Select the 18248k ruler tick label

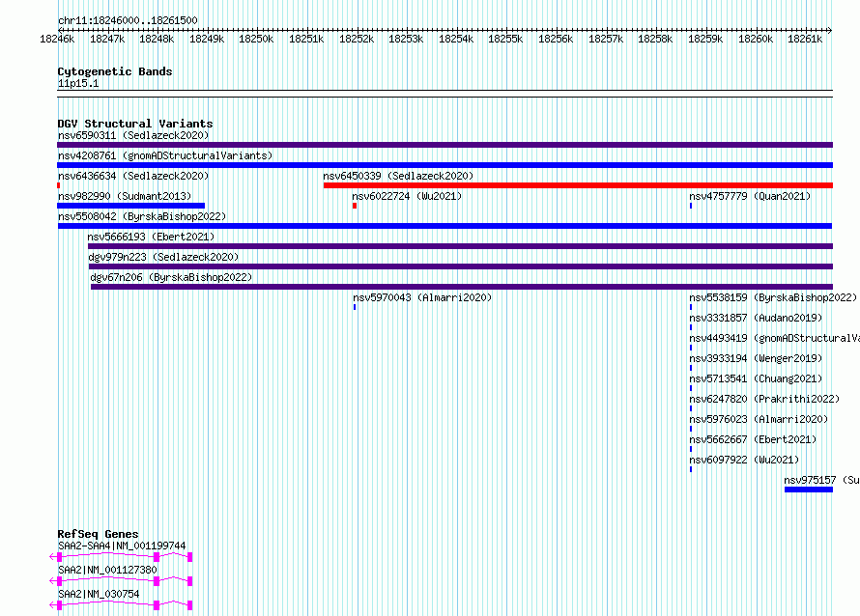pos(157,39)
